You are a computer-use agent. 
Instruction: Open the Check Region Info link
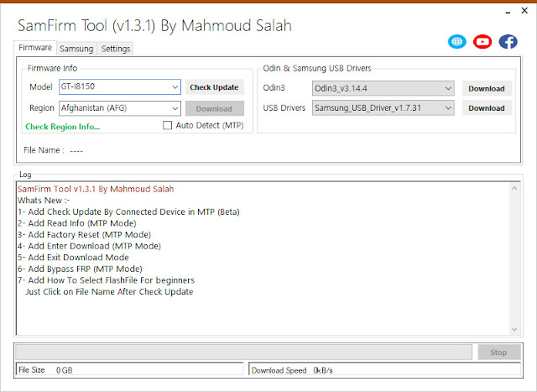63,127
